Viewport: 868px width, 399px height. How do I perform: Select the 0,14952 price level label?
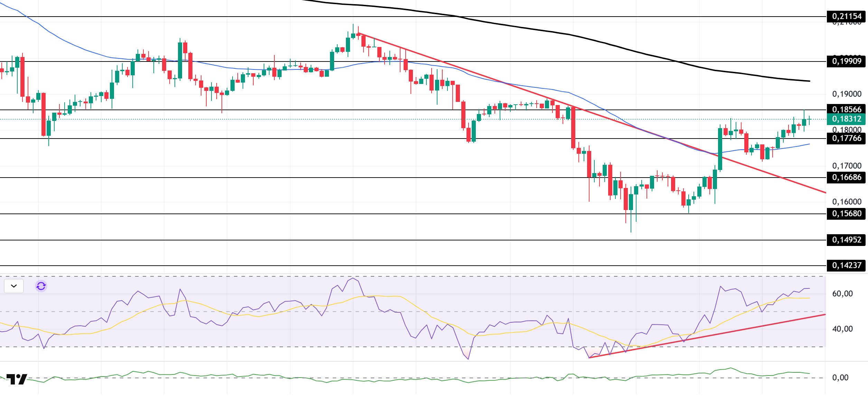[846, 240]
